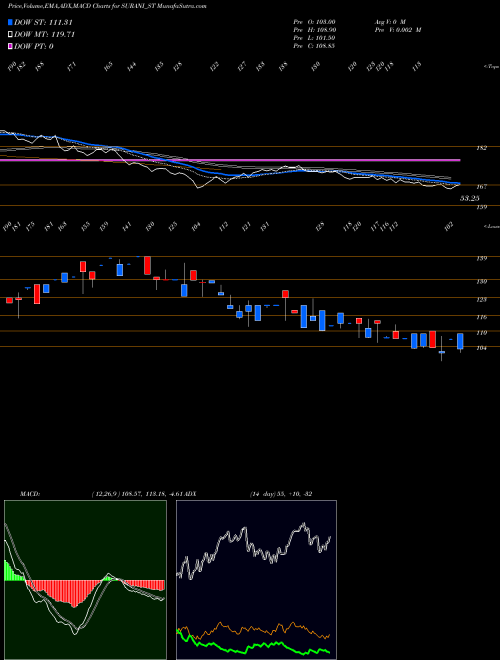Select the 'DOW PT: 0' label
Image resolution: width=500 pixels, height=660 pixels.
point(34,46)
